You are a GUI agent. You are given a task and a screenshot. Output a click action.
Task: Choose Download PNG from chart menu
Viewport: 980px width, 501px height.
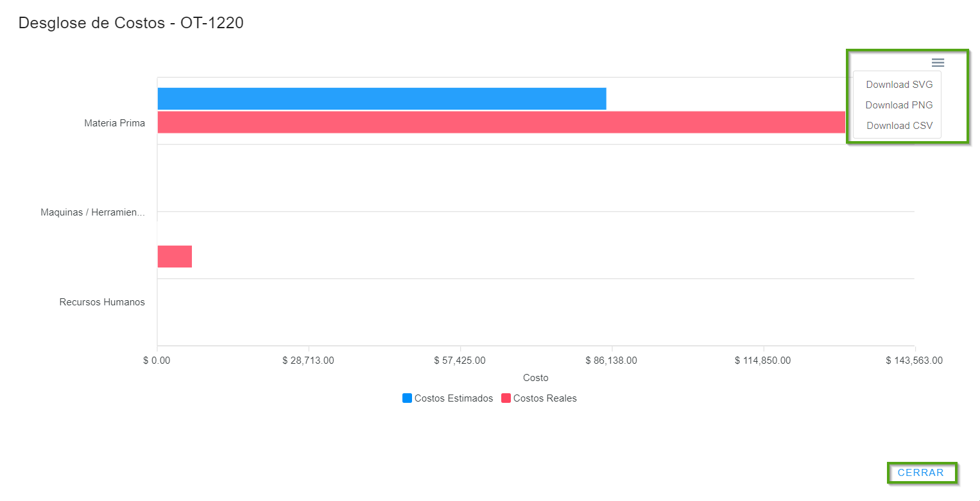click(898, 105)
